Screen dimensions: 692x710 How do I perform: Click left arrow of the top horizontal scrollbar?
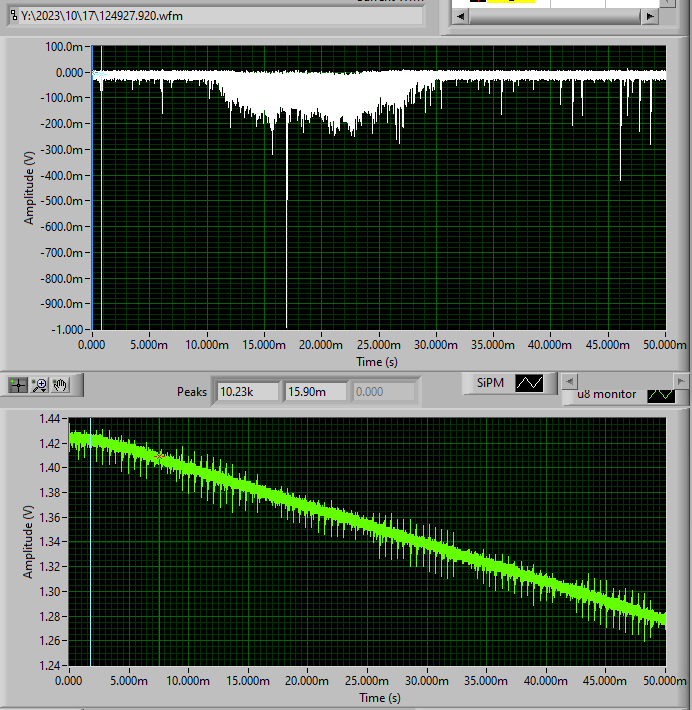(x=461, y=17)
